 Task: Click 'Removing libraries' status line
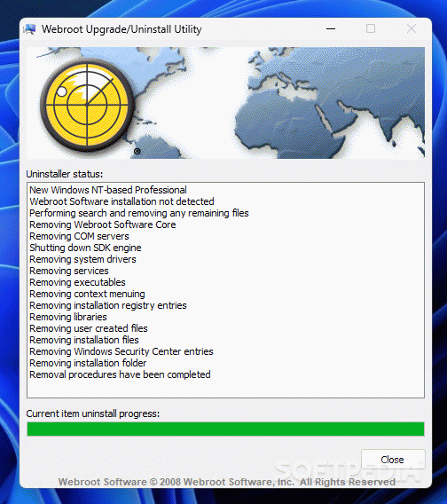tap(68, 318)
